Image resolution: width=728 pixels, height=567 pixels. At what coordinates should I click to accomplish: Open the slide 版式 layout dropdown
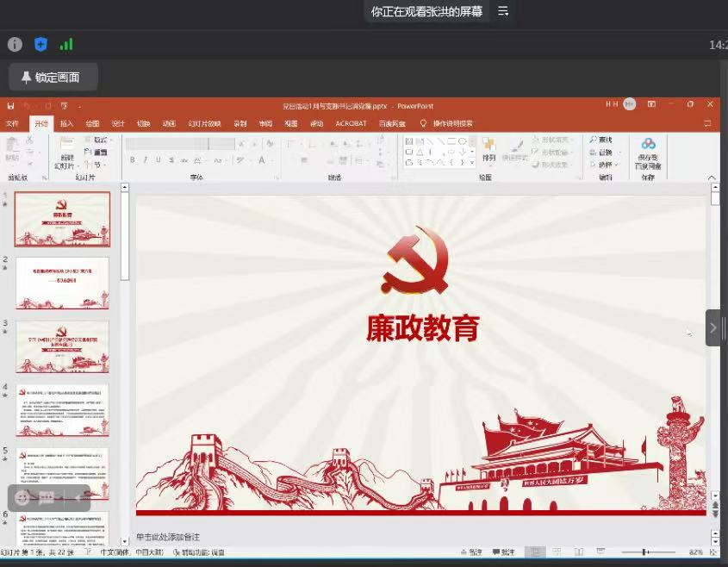98,140
